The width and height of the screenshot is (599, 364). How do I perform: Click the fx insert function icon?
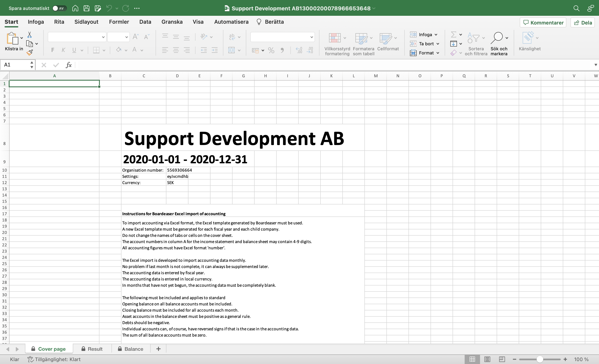point(69,65)
